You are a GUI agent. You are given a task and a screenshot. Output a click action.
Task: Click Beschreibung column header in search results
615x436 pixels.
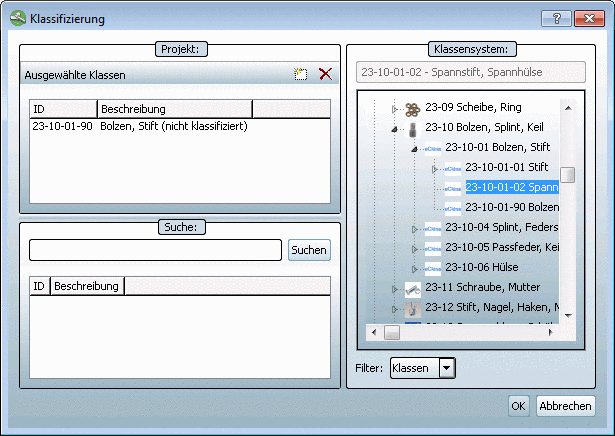tap(87, 286)
